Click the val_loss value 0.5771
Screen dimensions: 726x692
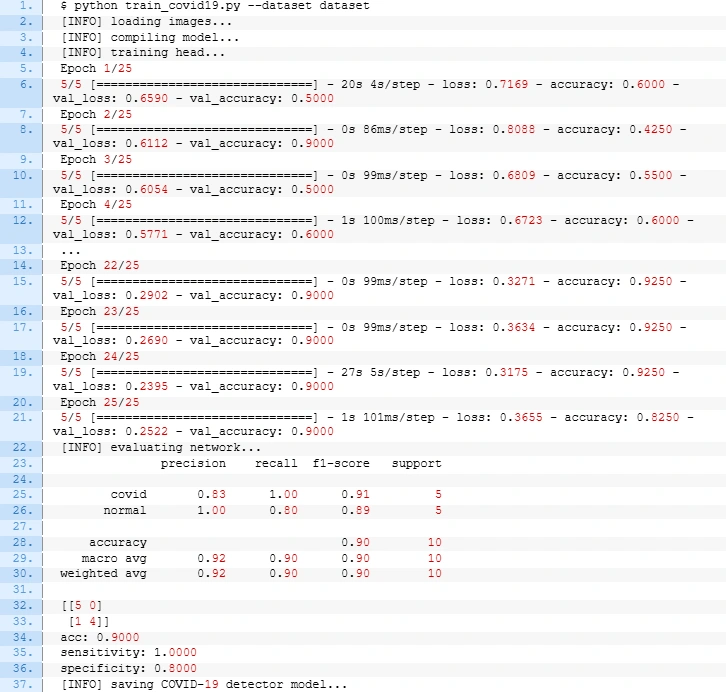(x=146, y=234)
